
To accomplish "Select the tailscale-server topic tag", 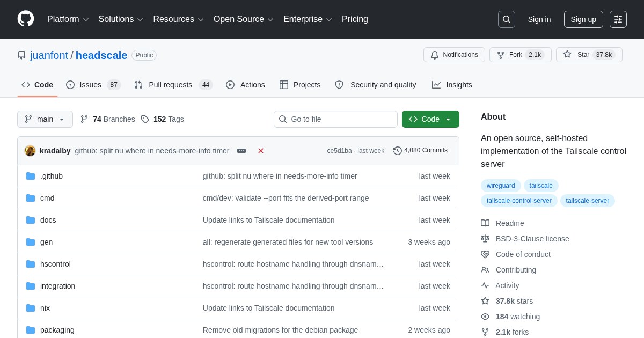I will [588, 201].
